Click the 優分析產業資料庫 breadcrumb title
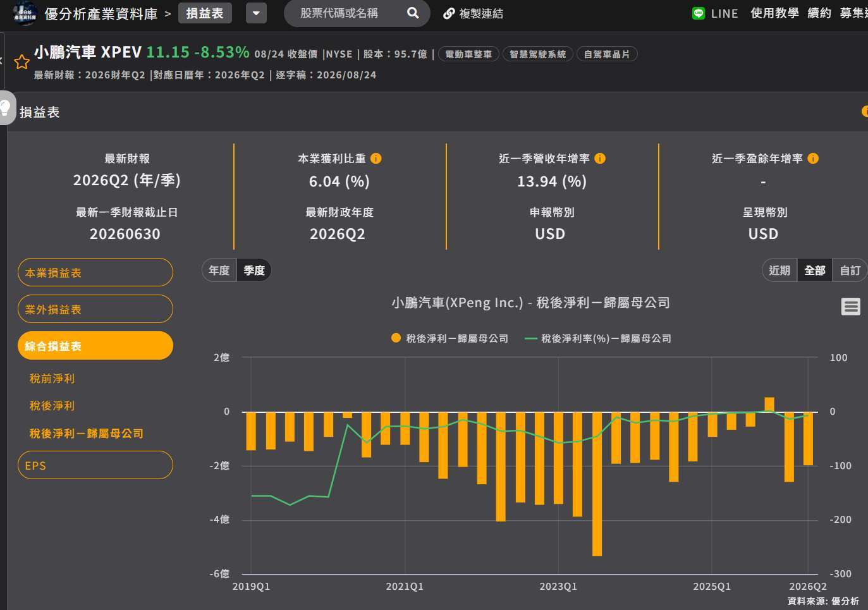Screen dimensions: 868x610 pos(101,13)
